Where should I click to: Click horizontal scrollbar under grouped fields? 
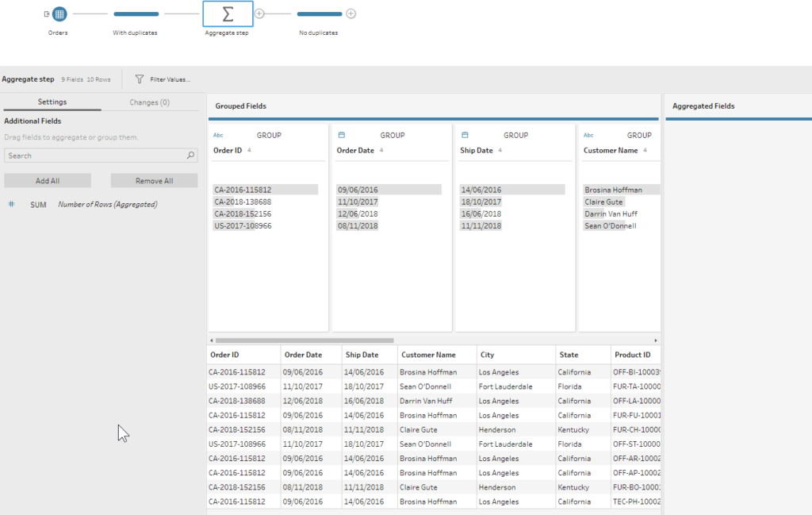(x=304, y=340)
